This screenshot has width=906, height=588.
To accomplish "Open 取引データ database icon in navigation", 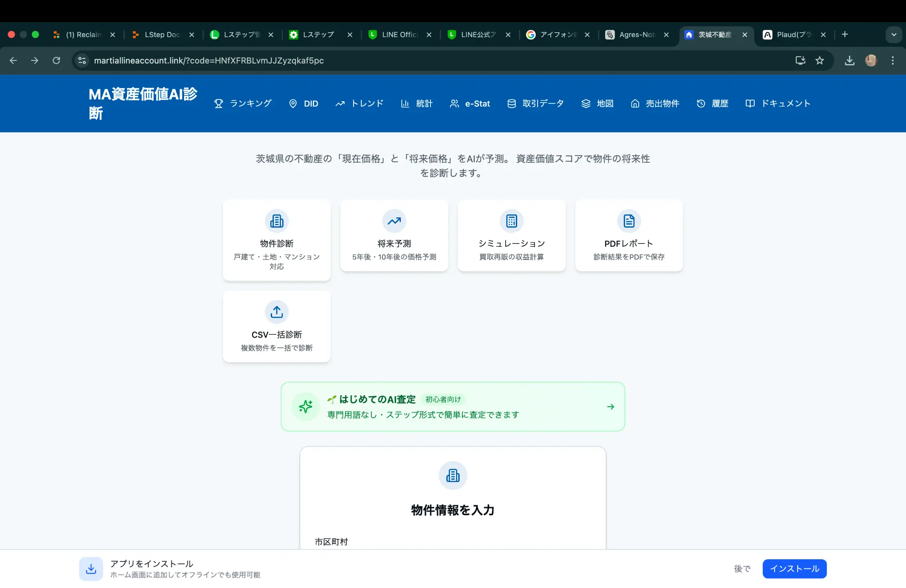I will pos(511,103).
